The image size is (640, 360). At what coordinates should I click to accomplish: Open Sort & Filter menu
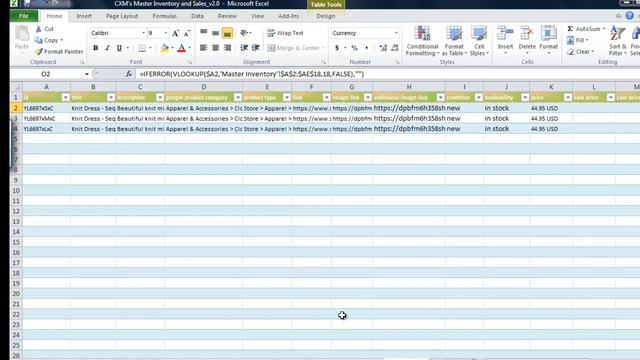(618, 40)
